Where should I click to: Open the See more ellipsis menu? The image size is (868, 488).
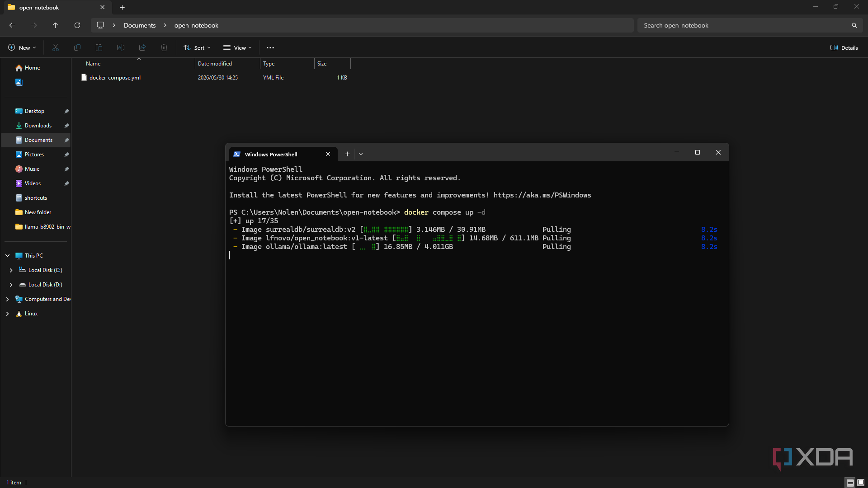pyautogui.click(x=270, y=47)
